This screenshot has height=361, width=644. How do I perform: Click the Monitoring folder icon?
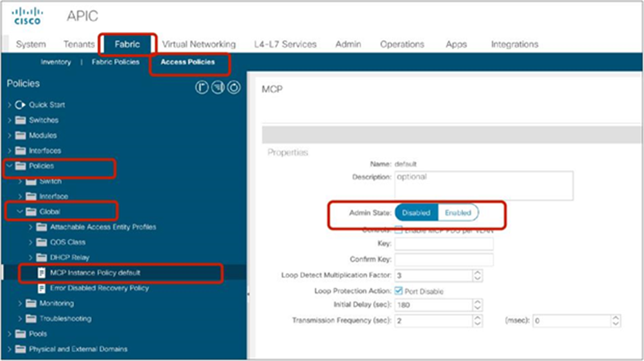pos(31,303)
